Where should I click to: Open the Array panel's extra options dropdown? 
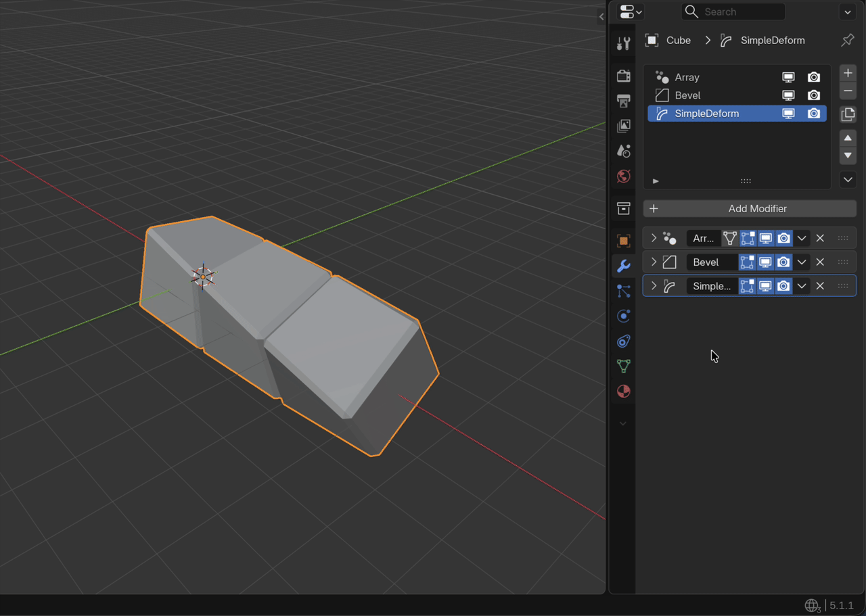pos(802,238)
